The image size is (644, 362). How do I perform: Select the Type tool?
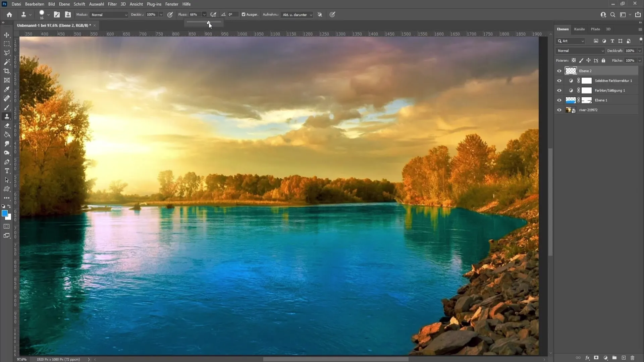(x=7, y=171)
